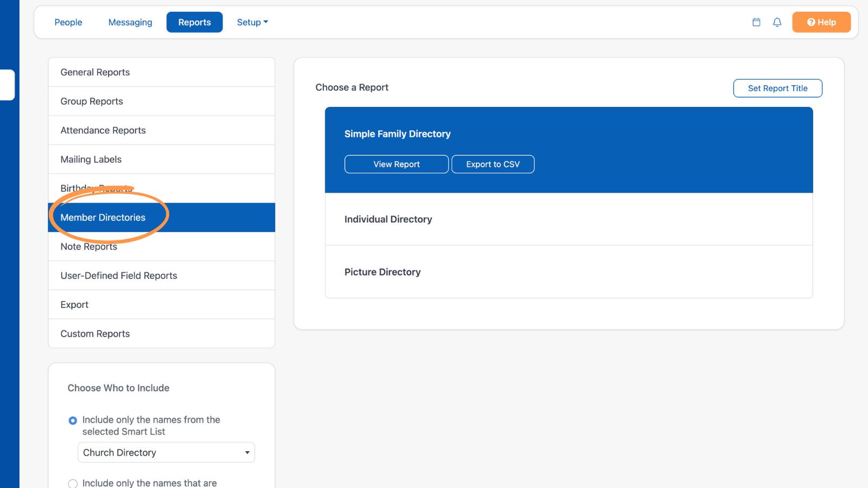Click View Report for Simple Family Directory
This screenshot has height=488, width=868.
point(397,164)
